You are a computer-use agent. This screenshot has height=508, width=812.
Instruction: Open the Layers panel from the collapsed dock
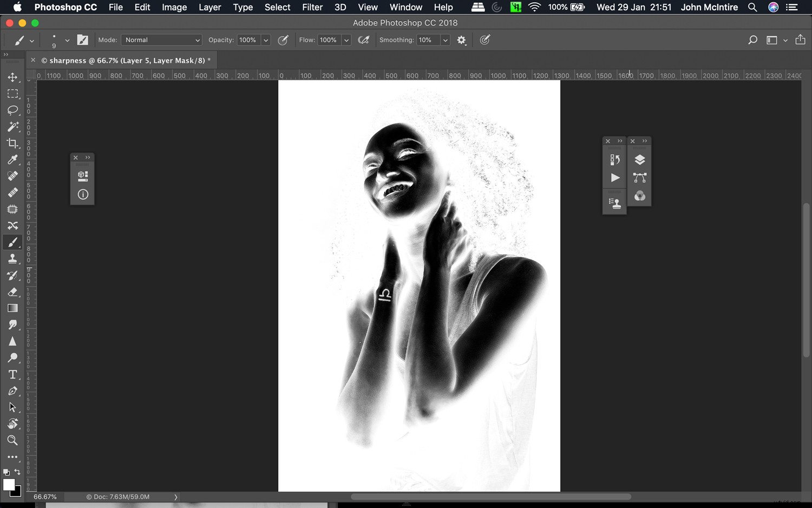pos(639,159)
